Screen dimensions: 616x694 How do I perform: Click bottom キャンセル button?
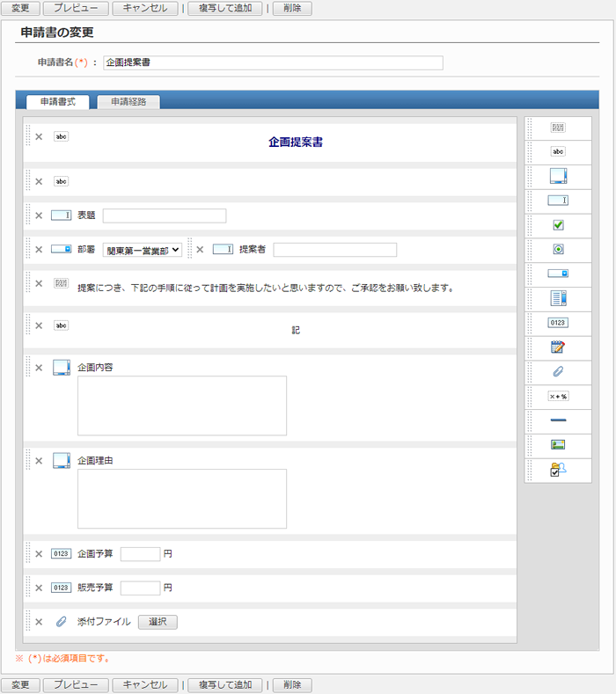[145, 684]
